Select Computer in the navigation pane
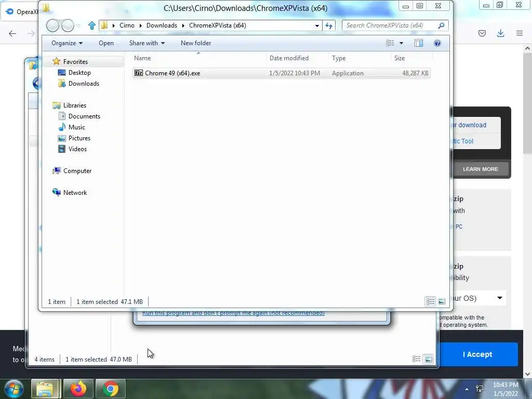This screenshot has height=399, width=532. 77,170
